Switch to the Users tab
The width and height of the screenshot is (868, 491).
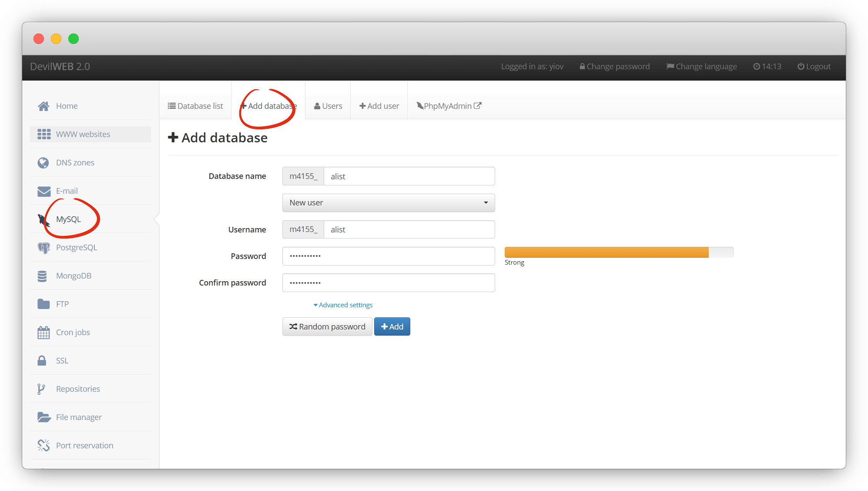tap(328, 106)
